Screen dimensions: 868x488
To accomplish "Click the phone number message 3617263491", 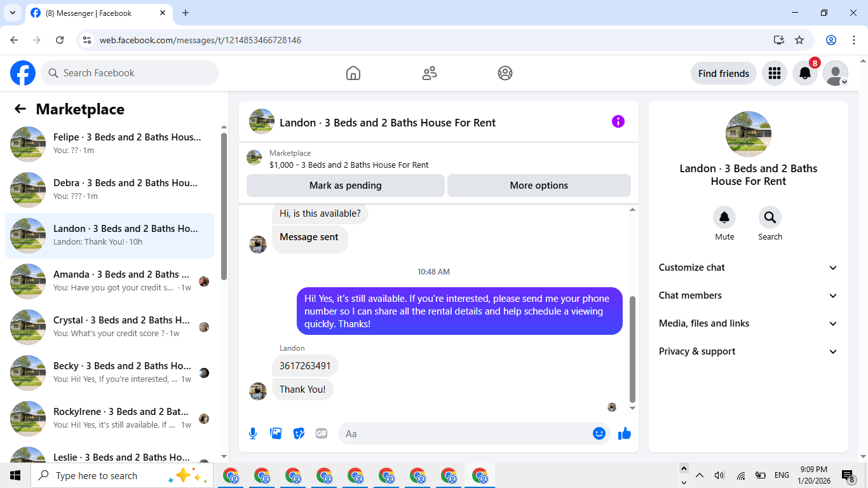I will 305,366.
